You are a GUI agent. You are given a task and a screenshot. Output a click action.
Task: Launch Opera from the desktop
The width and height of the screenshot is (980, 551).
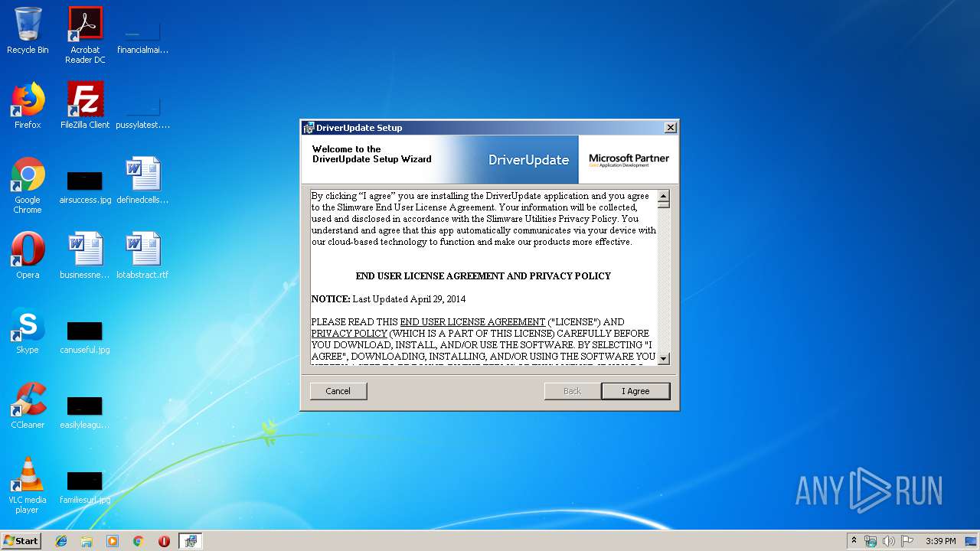click(28, 256)
